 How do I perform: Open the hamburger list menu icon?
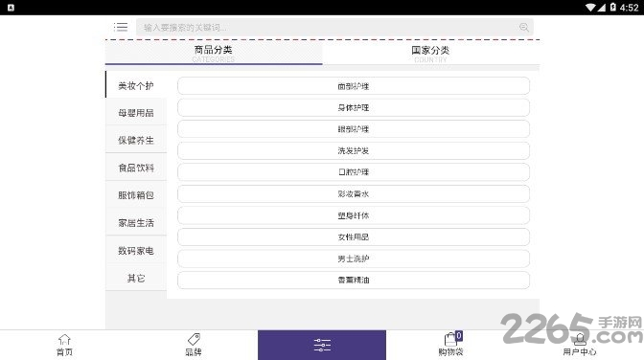(x=121, y=27)
